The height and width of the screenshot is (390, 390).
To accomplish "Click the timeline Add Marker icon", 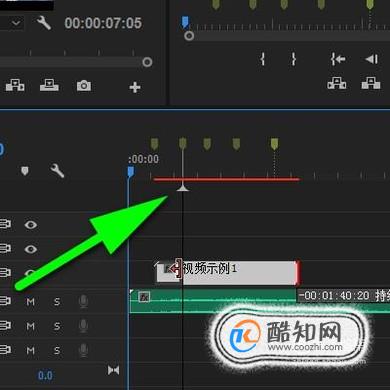I will (x=25, y=171).
